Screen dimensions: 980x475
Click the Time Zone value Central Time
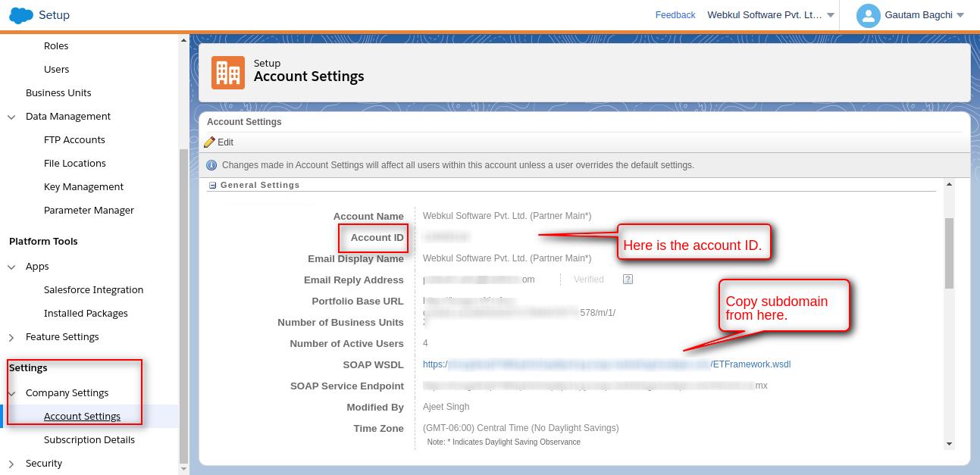coord(521,428)
